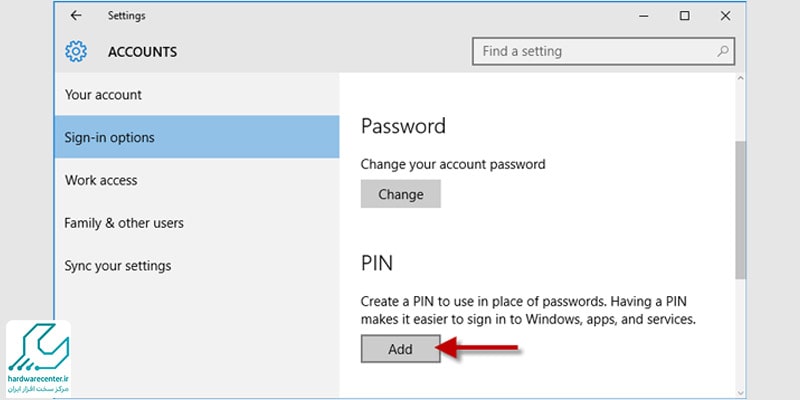This screenshot has width=800, height=400.
Task: Click the magnifier icon in the search box
Action: (722, 51)
